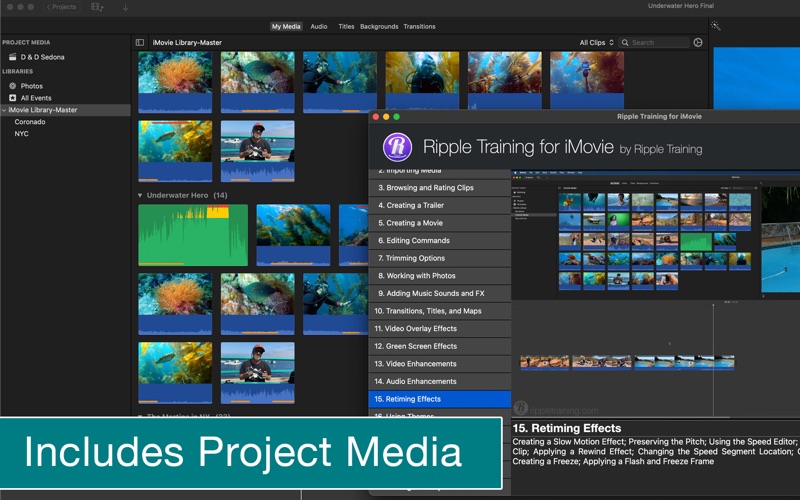
Task: Click the Ripple Training purple R logo
Action: (397, 147)
